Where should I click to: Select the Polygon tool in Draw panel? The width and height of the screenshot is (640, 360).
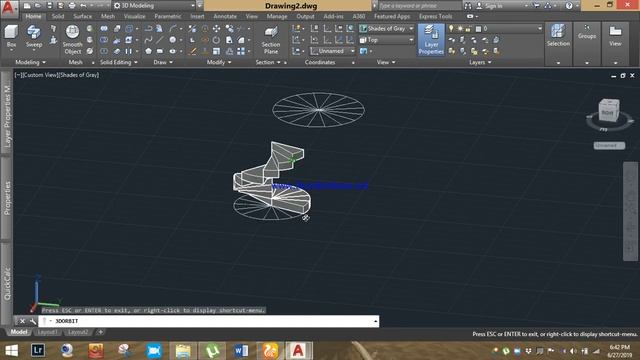click(149, 51)
